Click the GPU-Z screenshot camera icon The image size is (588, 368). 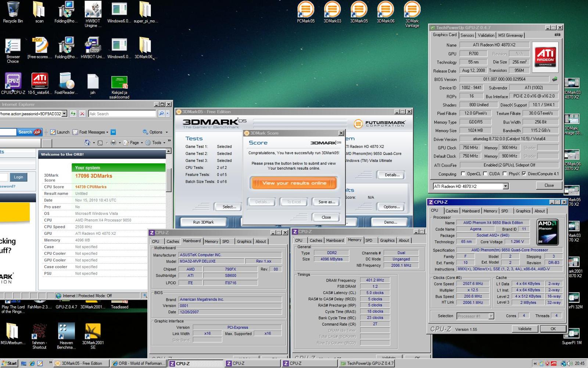[557, 35]
